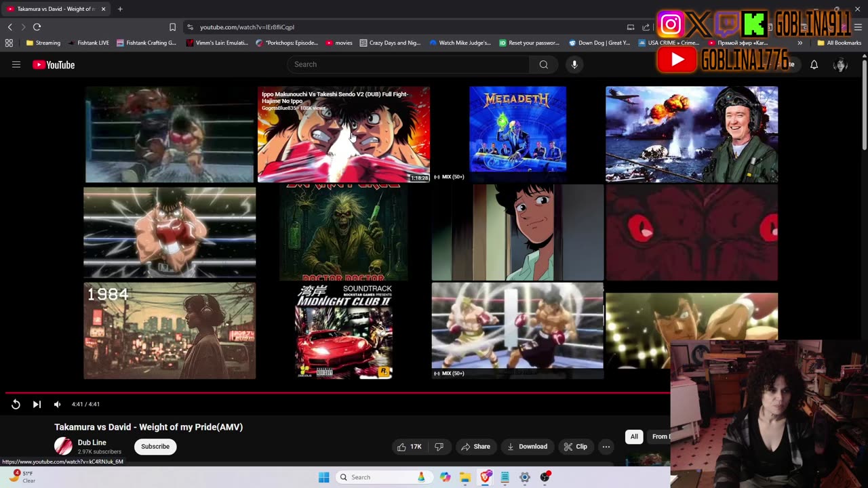This screenshot has height=488, width=868.
Task: Open Vimm's Lair bookmark
Action: 217,43
